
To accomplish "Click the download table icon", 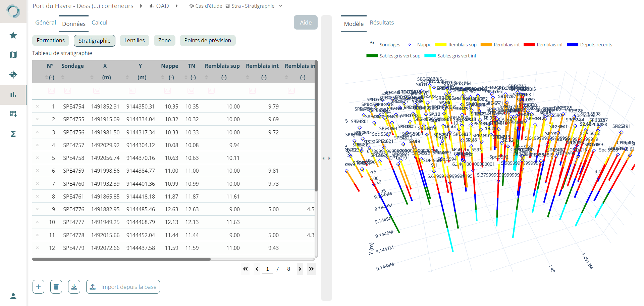I will [x=74, y=287].
